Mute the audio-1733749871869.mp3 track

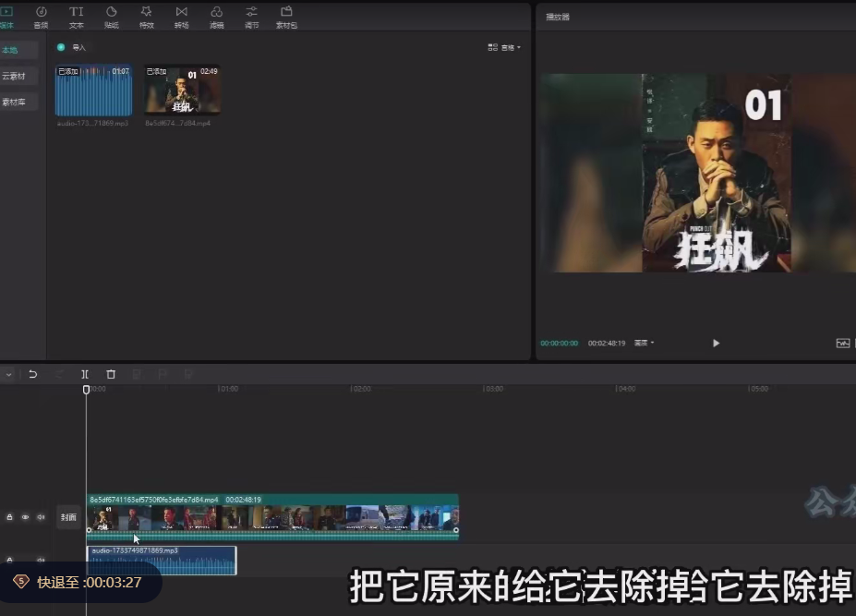tap(41, 560)
